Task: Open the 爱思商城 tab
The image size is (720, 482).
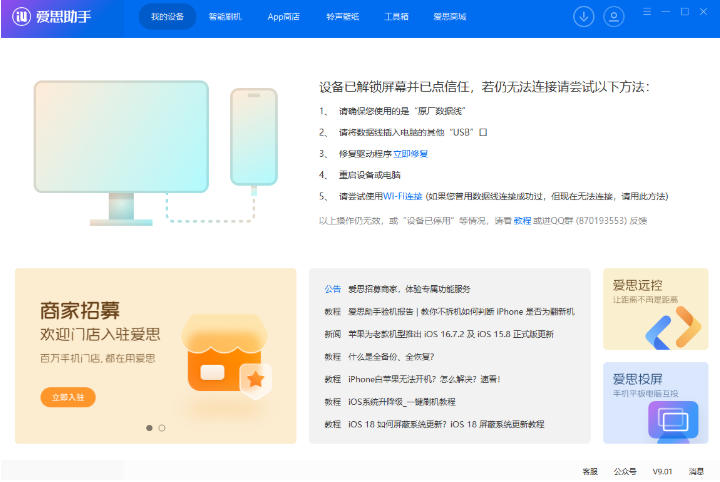Action: 450,17
